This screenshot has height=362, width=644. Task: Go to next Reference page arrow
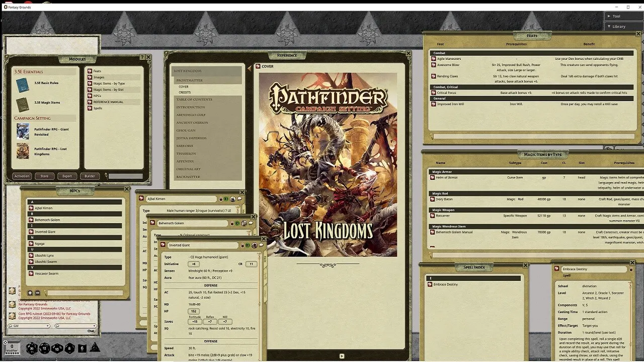pos(342,356)
